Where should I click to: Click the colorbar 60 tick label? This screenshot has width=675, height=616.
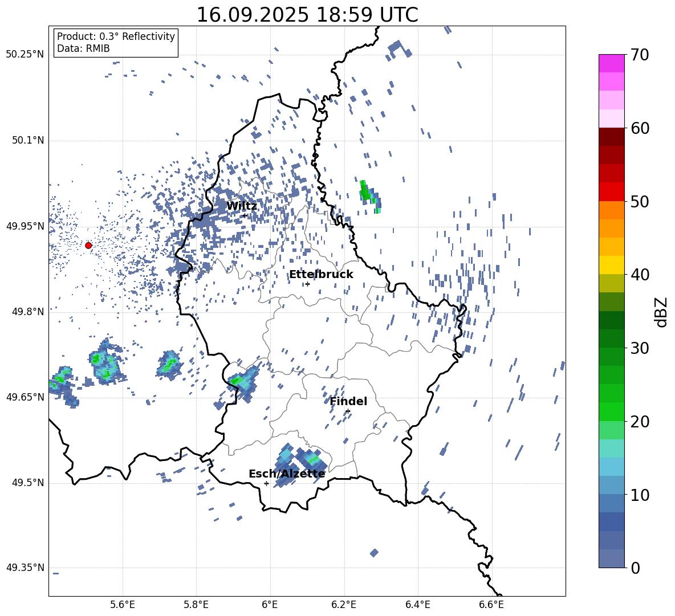(x=640, y=128)
